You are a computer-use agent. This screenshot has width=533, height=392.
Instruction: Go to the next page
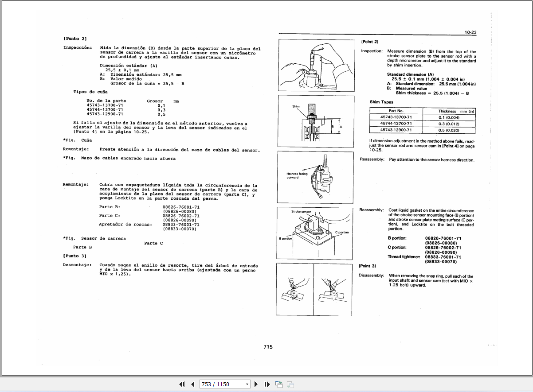(256, 384)
